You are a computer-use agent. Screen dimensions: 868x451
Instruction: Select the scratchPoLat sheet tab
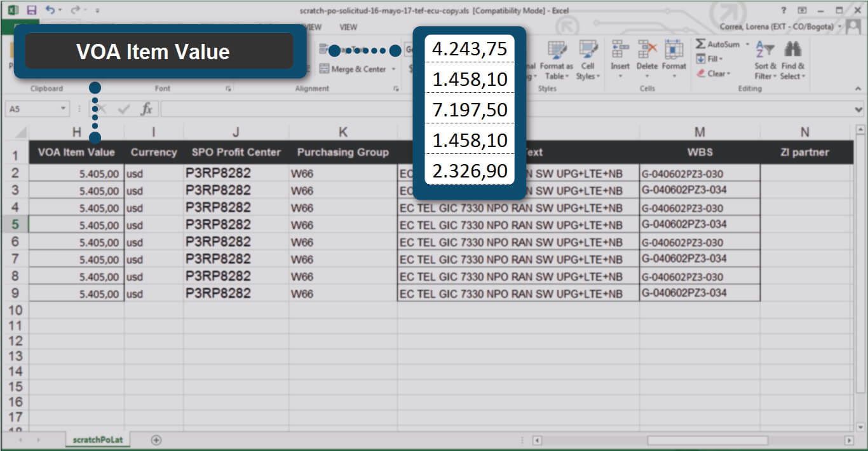click(x=98, y=440)
